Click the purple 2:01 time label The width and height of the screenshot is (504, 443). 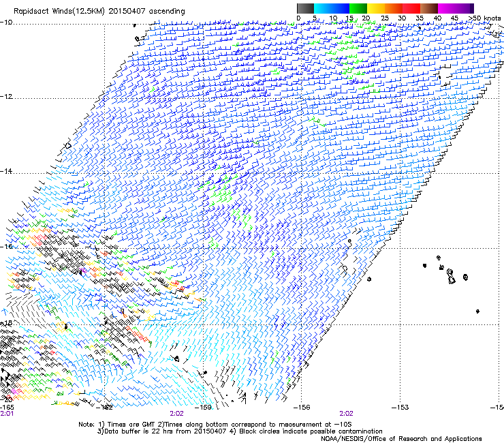7,414
